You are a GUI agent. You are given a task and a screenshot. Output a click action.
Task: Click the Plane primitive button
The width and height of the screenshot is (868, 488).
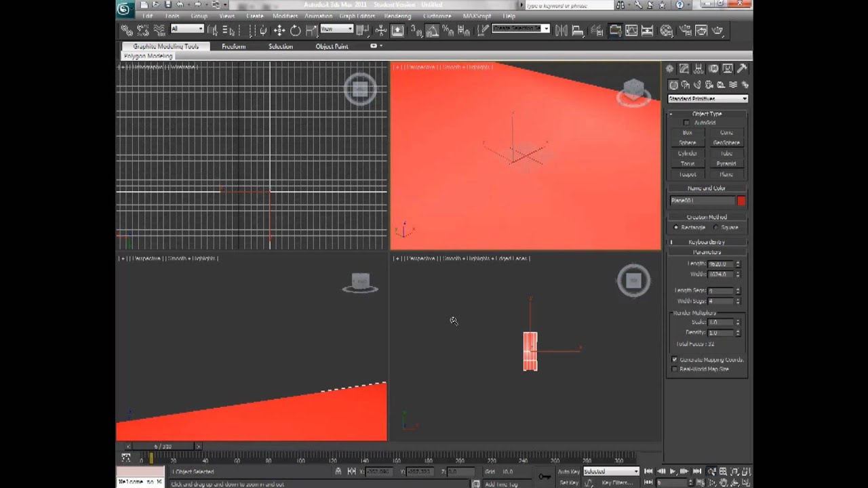point(726,174)
